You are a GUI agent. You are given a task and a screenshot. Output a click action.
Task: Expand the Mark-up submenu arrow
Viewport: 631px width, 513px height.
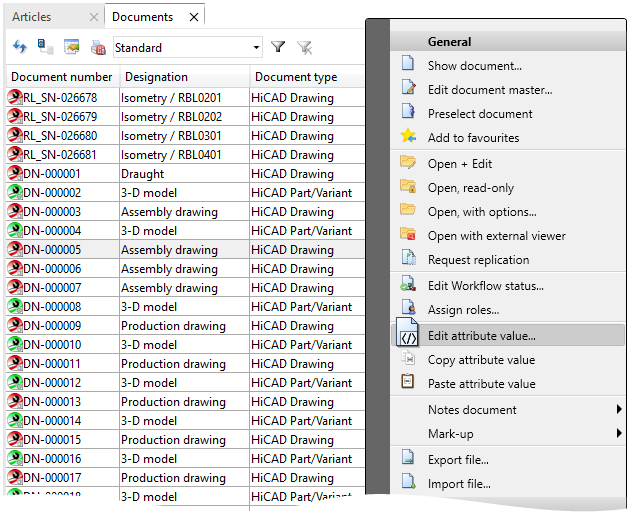click(x=619, y=433)
